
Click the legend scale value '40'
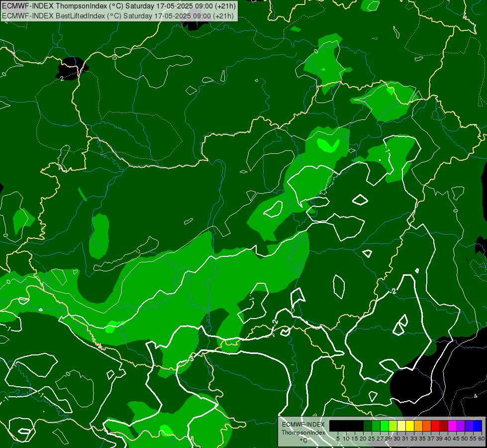tap(448, 439)
